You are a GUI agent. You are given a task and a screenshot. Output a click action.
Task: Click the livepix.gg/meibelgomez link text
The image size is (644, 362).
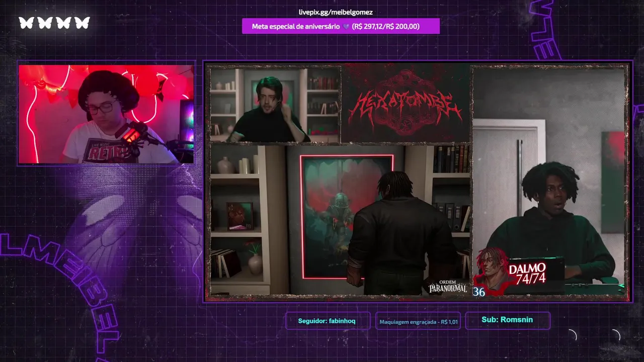(x=336, y=12)
